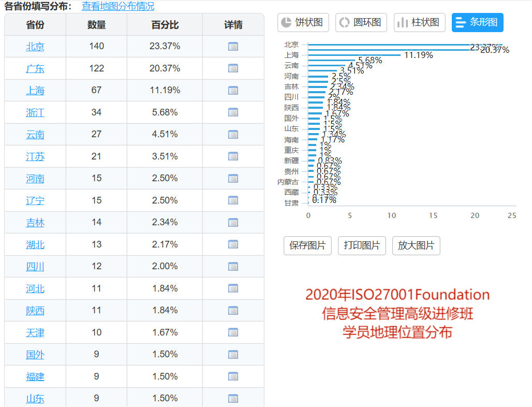View details icon for 浙江 row

click(233, 112)
